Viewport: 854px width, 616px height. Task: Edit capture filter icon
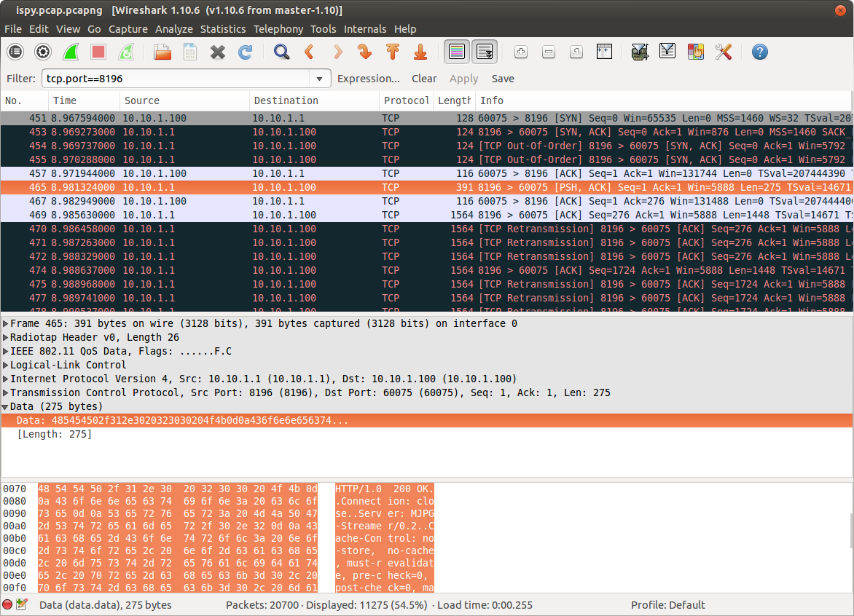[640, 52]
